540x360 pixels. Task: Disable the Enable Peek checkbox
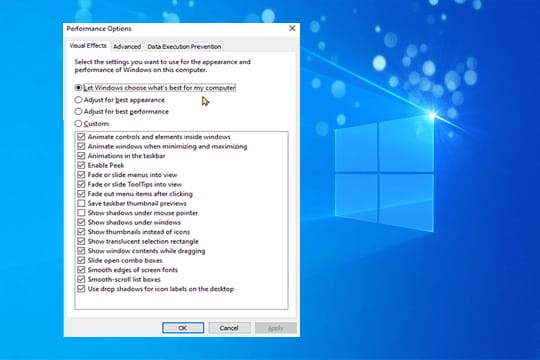tap(81, 165)
